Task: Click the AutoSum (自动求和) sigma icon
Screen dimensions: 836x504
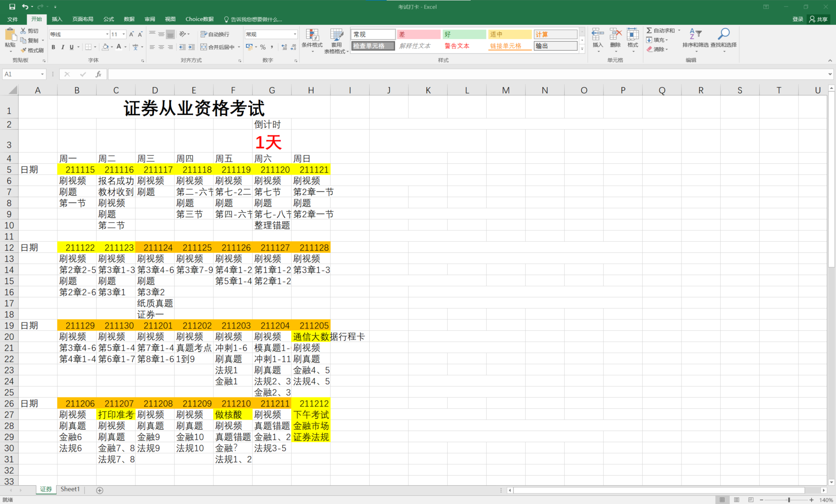Action: pos(649,30)
